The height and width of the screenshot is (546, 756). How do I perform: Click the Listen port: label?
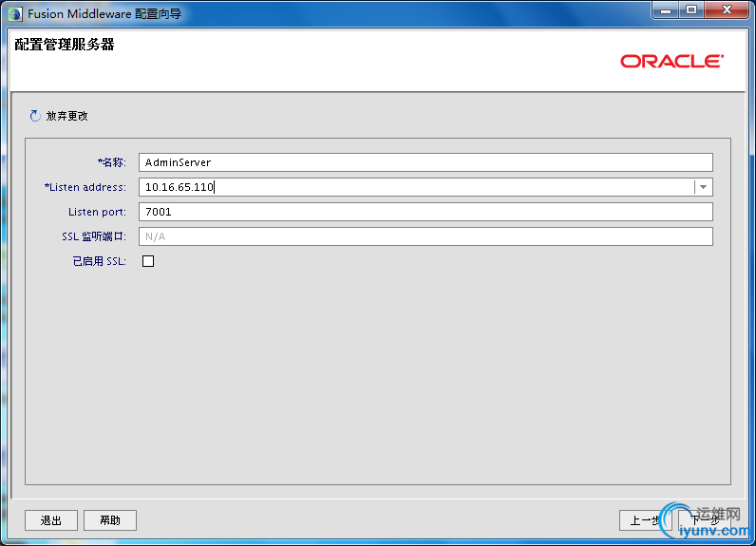coord(98,212)
